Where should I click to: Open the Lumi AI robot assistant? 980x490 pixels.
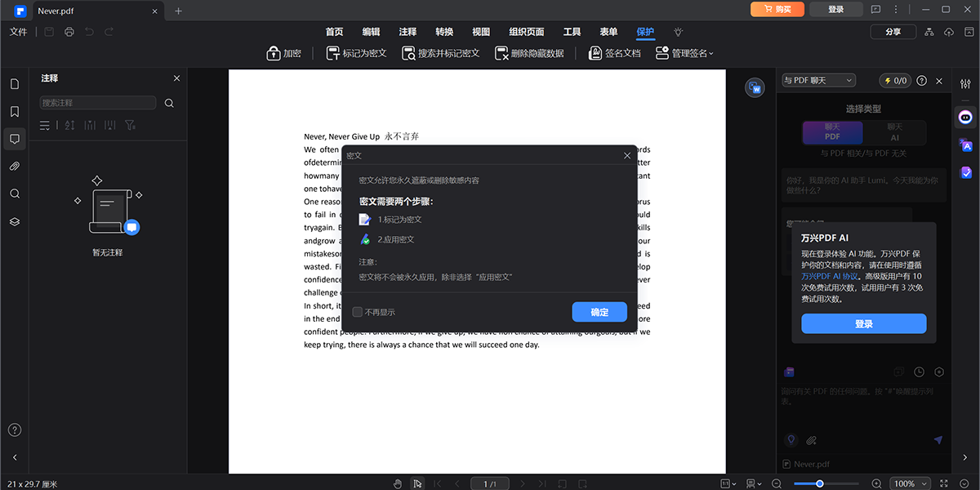965,117
